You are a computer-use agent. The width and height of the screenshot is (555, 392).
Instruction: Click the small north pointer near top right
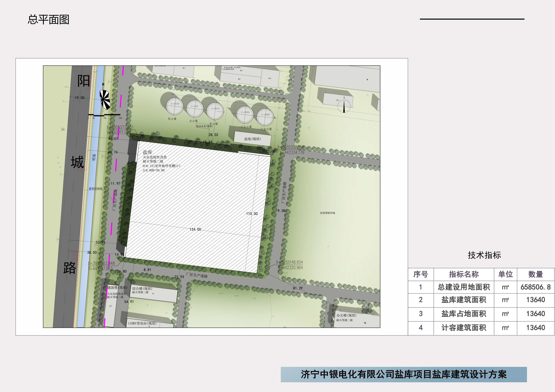344,106
